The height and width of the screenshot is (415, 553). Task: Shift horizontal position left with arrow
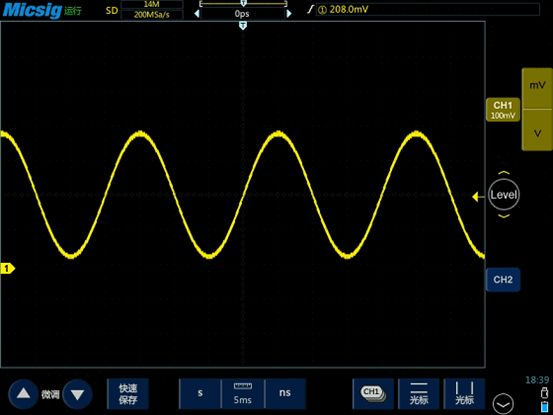point(197,13)
